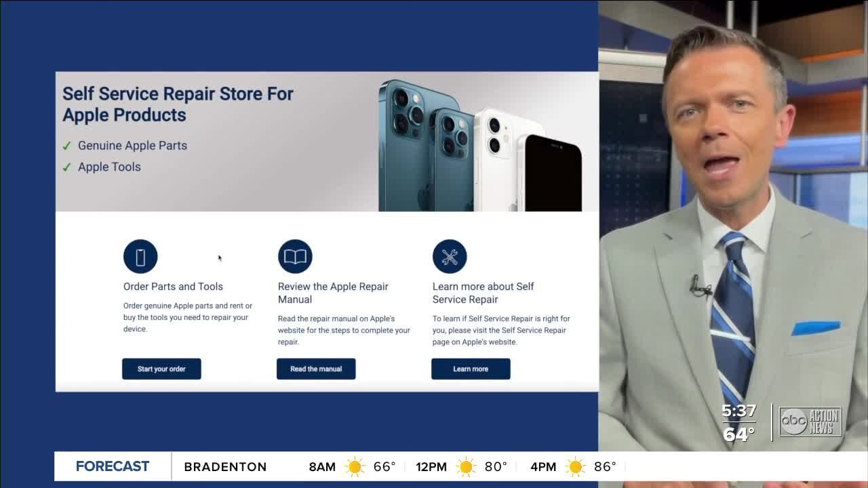Click the sun icon next to 8AM forecast
The height and width of the screenshot is (488, 868).
(355, 467)
